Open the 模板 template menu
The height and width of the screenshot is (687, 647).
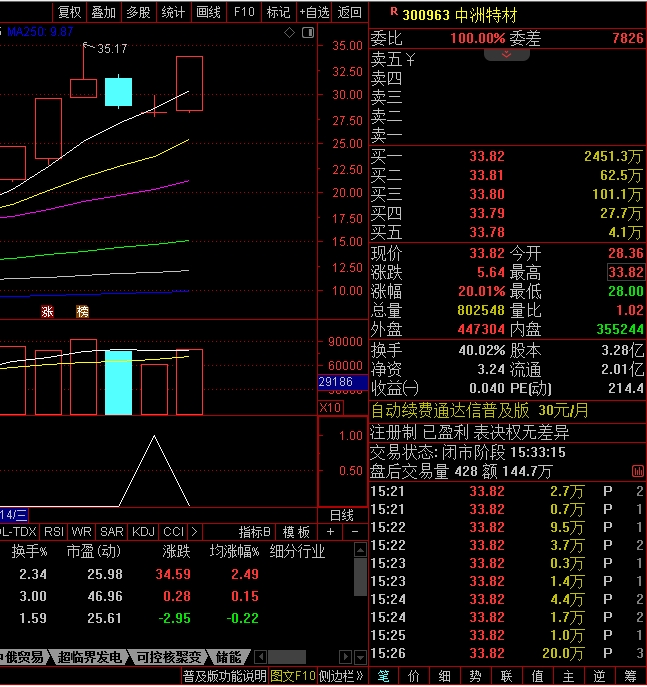297,532
